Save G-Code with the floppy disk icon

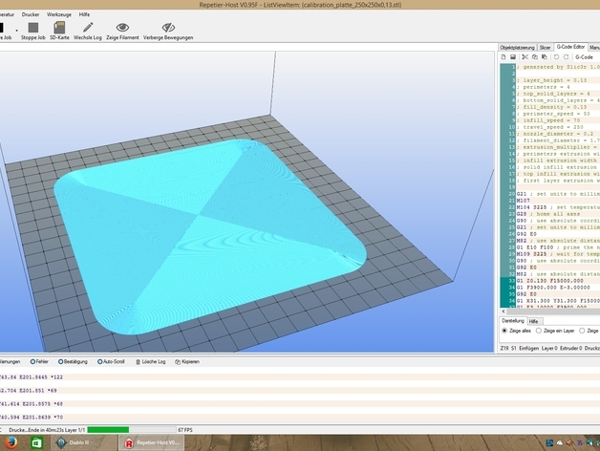click(x=513, y=57)
